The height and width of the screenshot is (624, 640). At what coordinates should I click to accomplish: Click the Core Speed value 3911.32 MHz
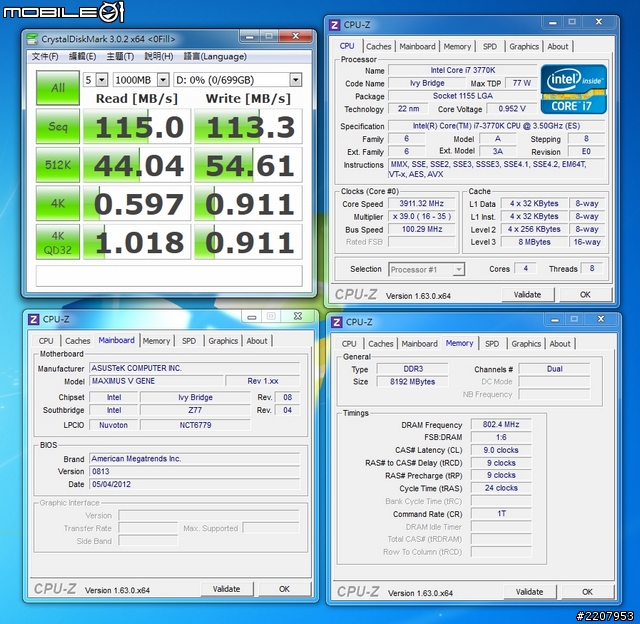422,204
